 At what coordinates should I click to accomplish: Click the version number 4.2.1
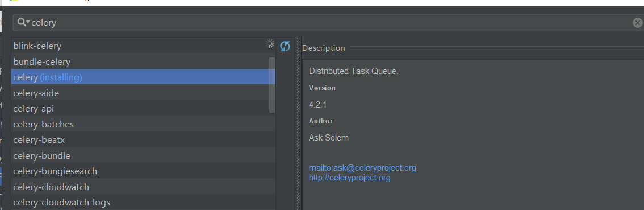tap(317, 105)
